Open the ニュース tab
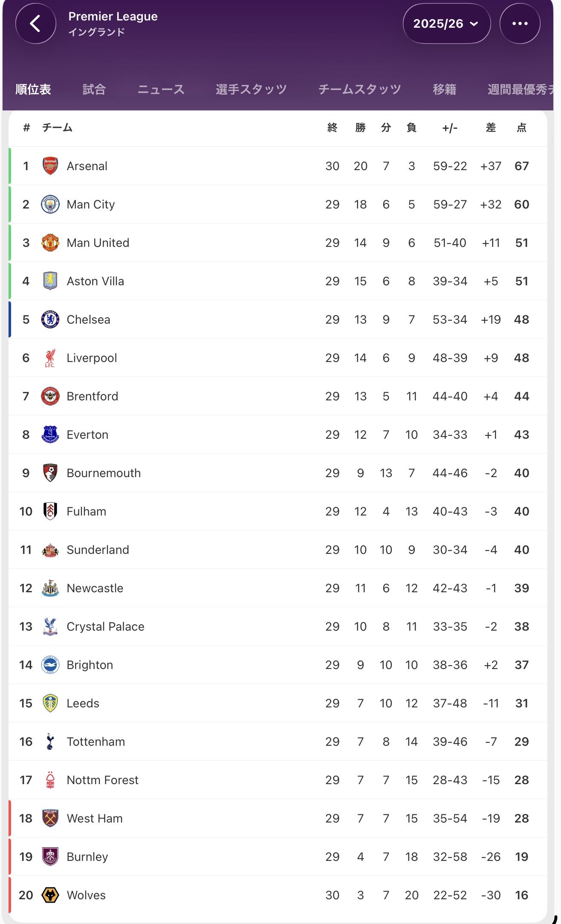 [161, 89]
